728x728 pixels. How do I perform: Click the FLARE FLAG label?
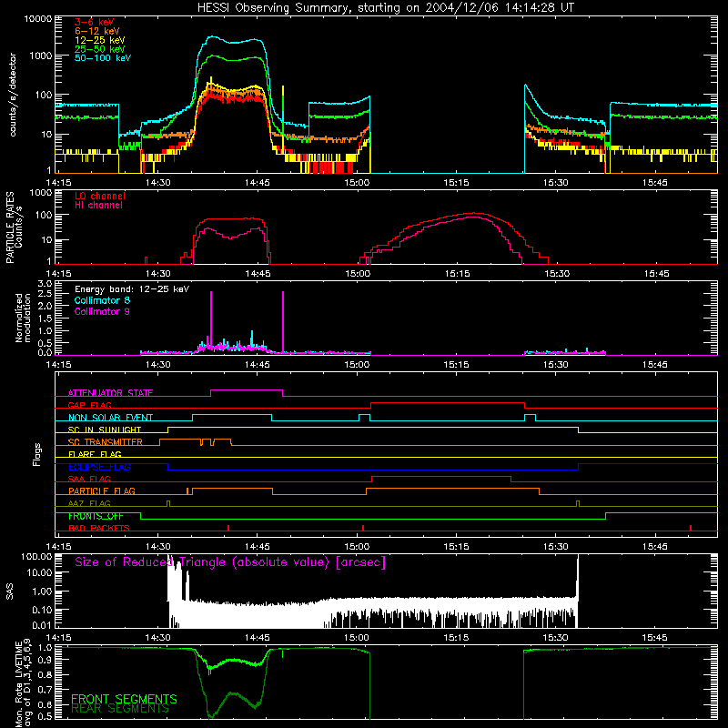pos(95,454)
